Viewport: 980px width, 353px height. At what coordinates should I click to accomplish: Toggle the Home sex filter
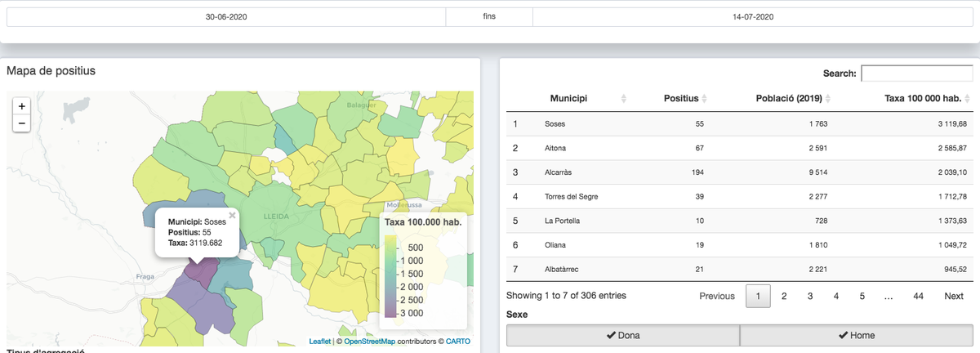[x=857, y=335]
